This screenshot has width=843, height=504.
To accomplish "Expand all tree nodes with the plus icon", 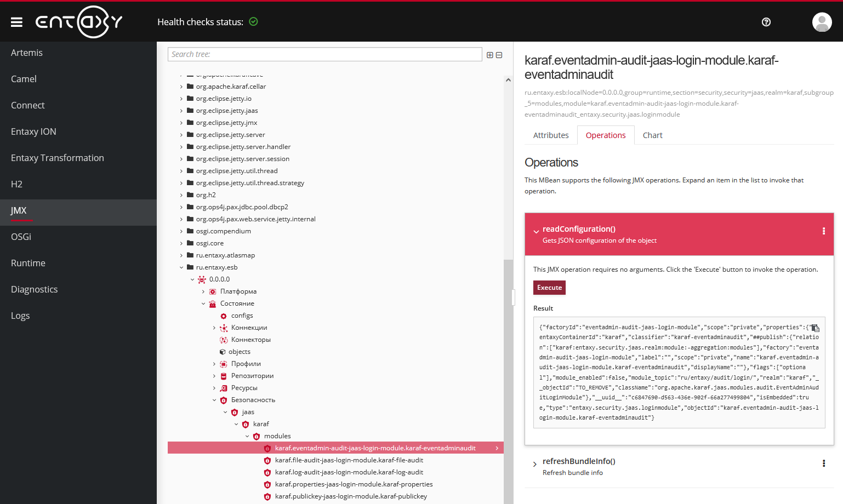I will (x=489, y=54).
